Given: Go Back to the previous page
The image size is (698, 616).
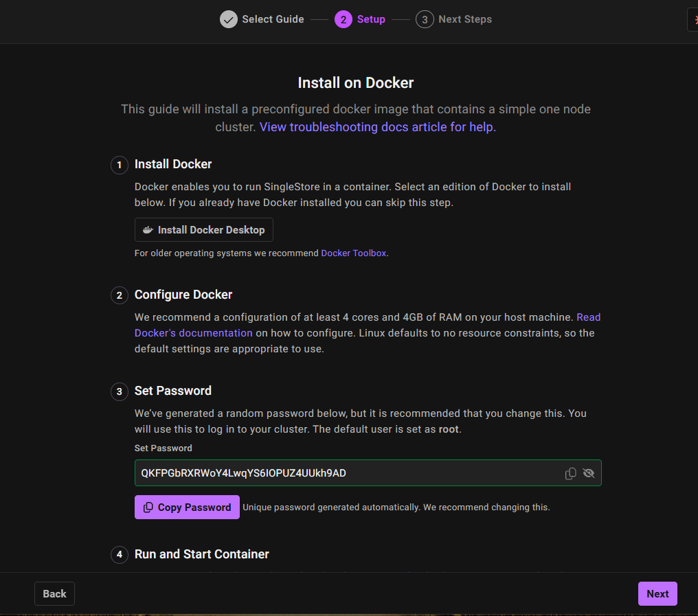Looking at the screenshot, I should pyautogui.click(x=54, y=594).
